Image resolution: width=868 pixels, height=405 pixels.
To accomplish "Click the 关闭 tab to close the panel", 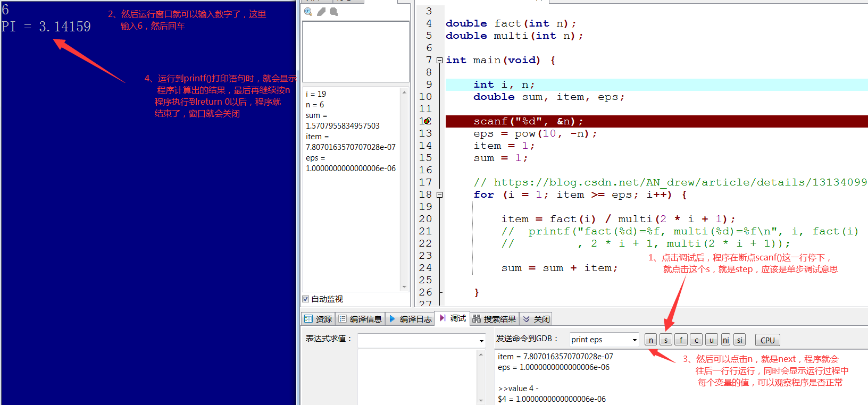I will [536, 319].
